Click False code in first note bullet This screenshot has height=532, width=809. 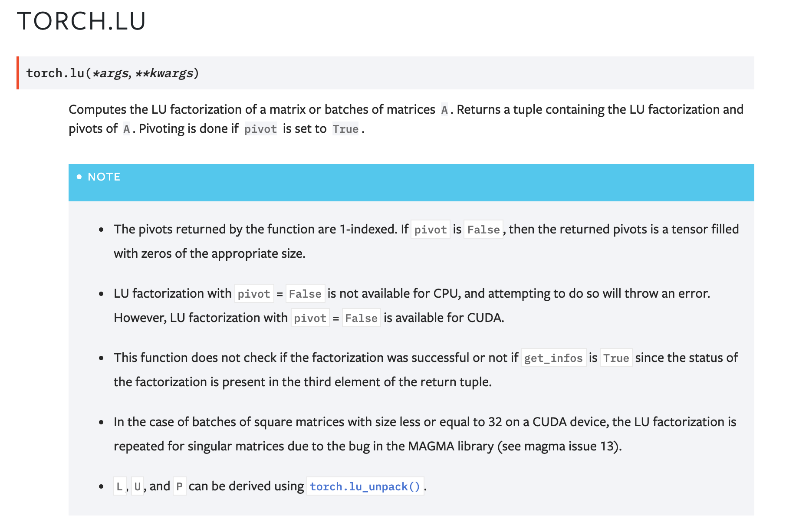coord(483,230)
